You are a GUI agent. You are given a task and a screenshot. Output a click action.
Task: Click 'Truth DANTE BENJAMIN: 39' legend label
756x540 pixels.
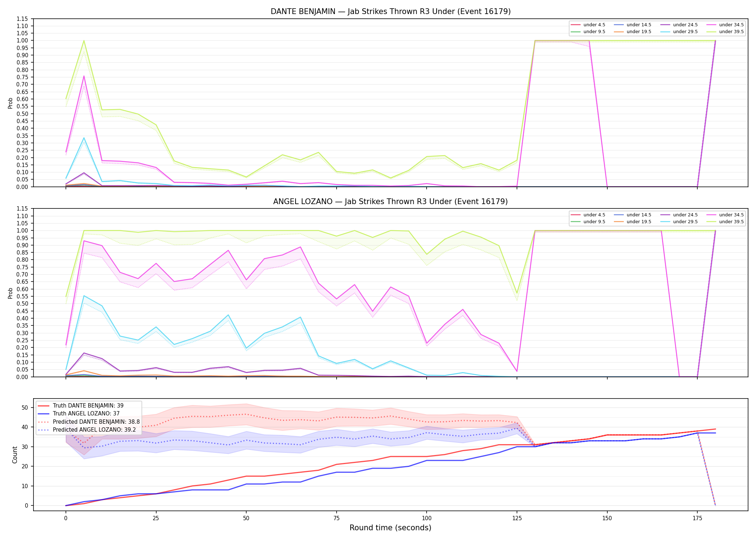(x=88, y=406)
